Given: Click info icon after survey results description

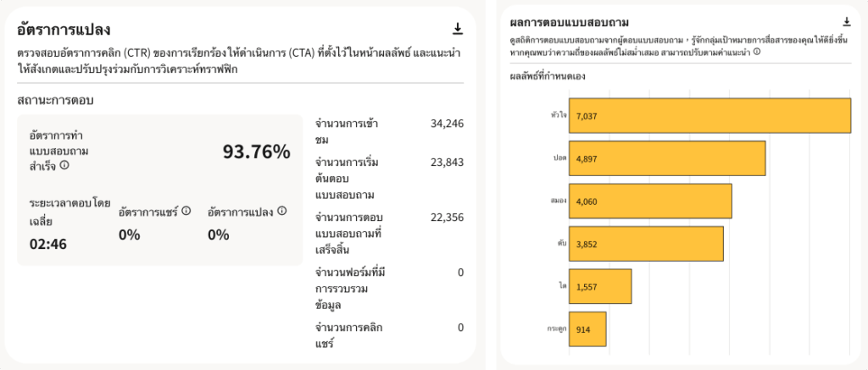Looking at the screenshot, I should (x=757, y=52).
